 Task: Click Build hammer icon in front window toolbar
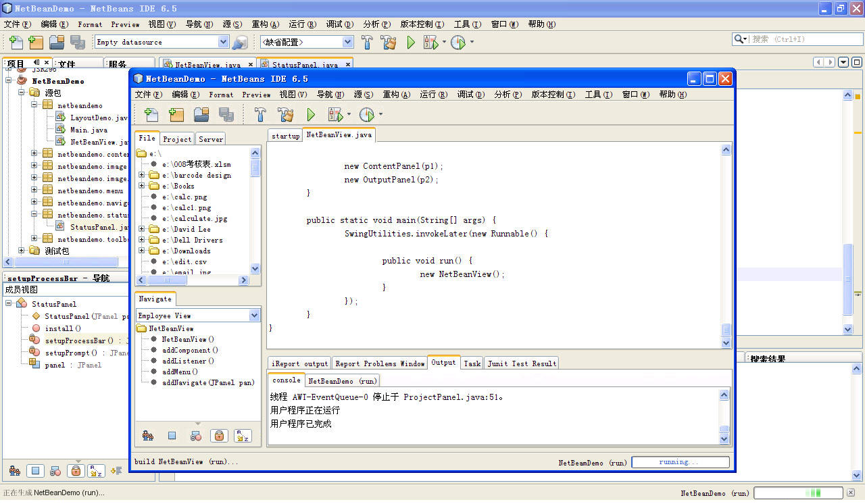click(x=259, y=115)
